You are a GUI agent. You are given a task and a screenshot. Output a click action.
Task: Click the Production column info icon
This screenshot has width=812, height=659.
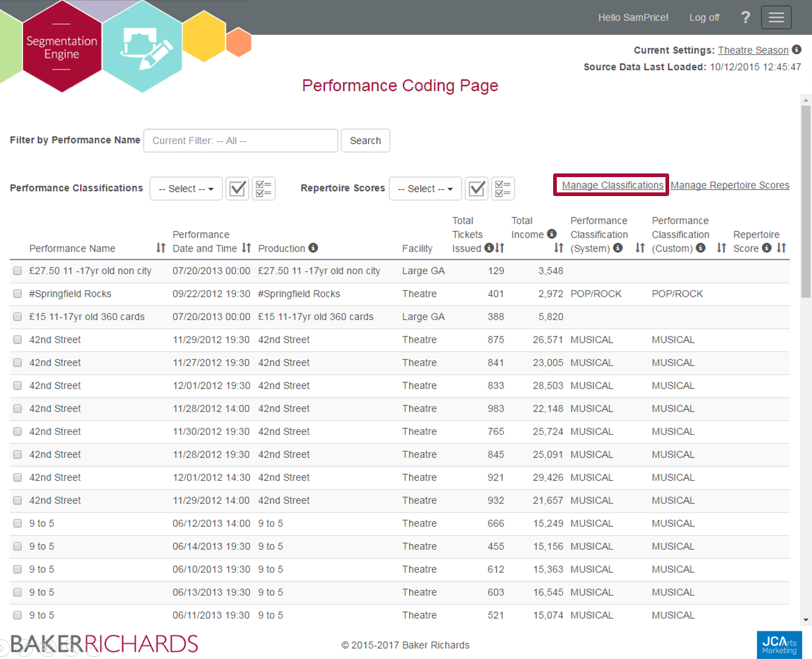[x=313, y=248]
